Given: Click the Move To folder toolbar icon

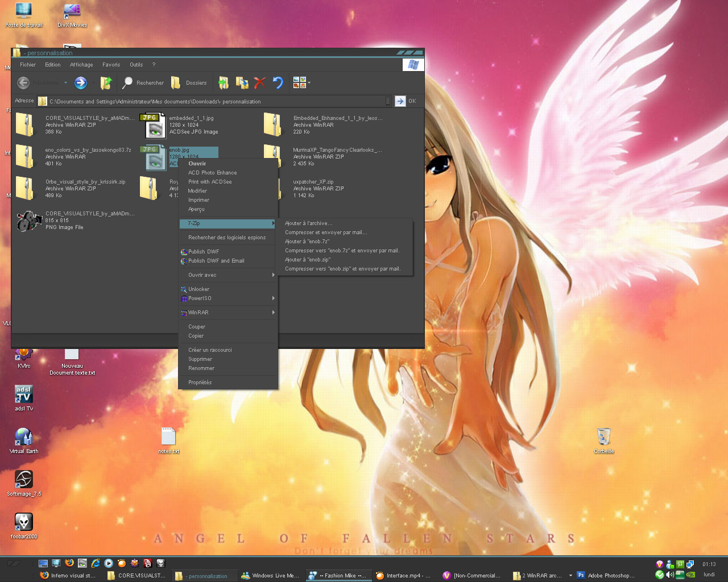Looking at the screenshot, I should (x=224, y=83).
